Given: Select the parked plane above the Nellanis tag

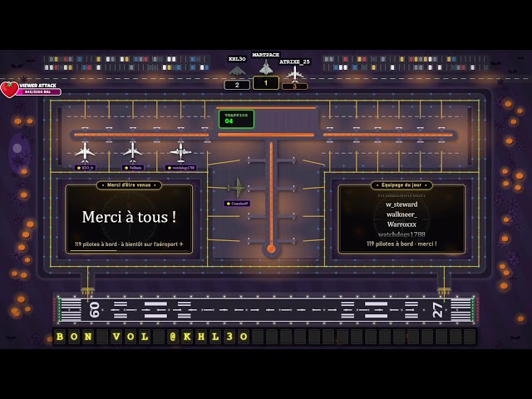Looking at the screenshot, I should point(133,153).
